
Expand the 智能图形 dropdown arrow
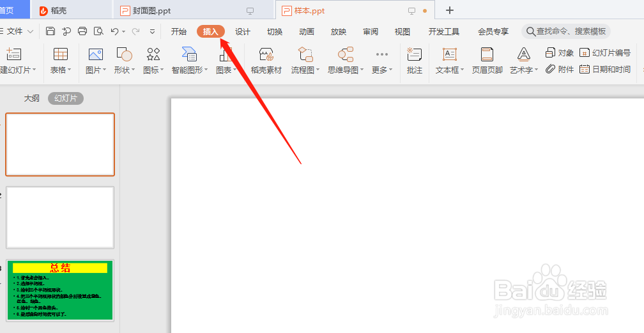(x=206, y=70)
